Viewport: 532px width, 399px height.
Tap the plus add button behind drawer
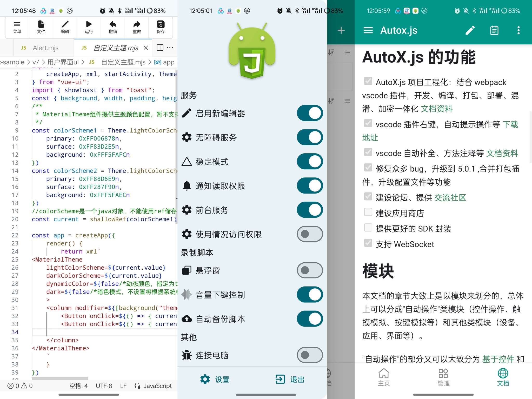pyautogui.click(x=341, y=30)
